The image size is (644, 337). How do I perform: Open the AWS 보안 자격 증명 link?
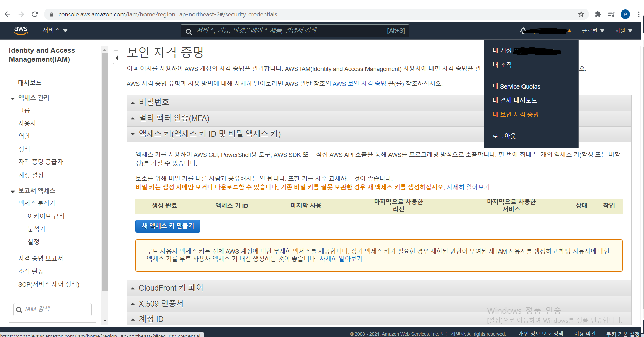pyautogui.click(x=359, y=84)
